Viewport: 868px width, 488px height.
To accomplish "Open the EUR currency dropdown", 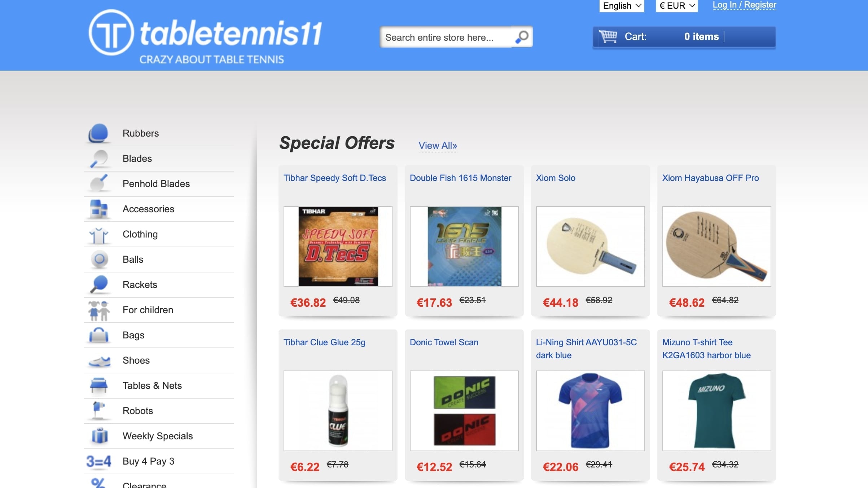I will pos(676,6).
